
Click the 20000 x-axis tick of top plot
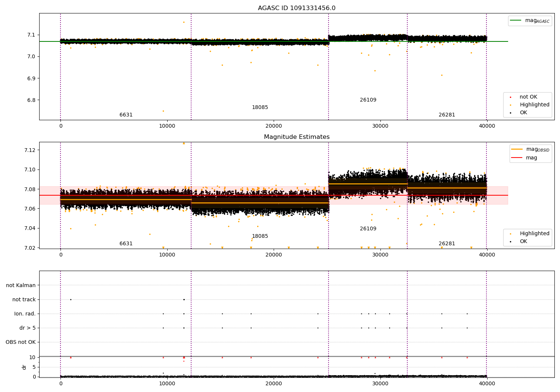[x=274, y=126]
